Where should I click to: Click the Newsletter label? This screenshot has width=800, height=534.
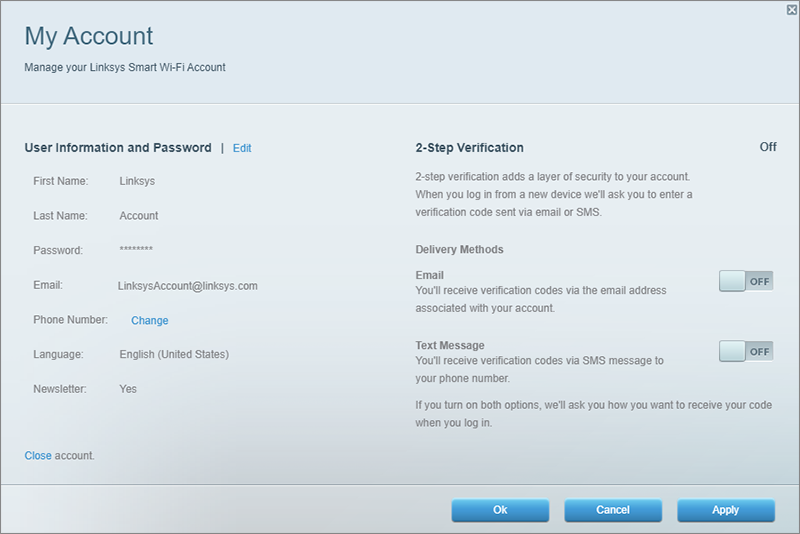click(60, 389)
